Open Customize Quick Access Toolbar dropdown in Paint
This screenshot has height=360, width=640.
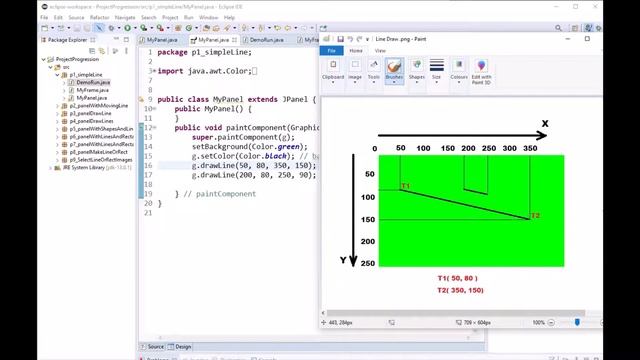pyautogui.click(x=367, y=39)
